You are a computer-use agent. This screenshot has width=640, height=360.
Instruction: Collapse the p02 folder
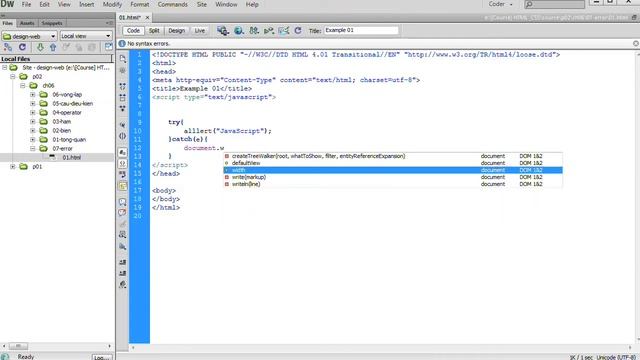13,77
